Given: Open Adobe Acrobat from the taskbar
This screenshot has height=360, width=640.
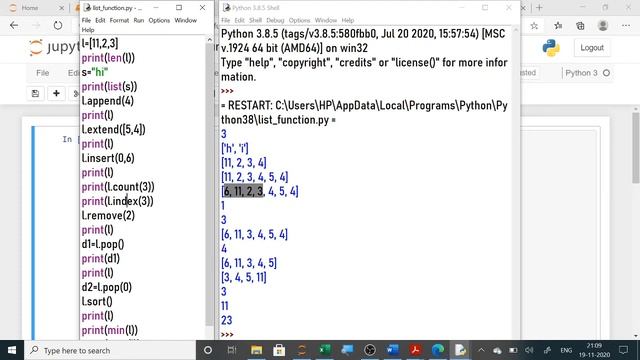Looking at the screenshot, I should click(x=415, y=350).
